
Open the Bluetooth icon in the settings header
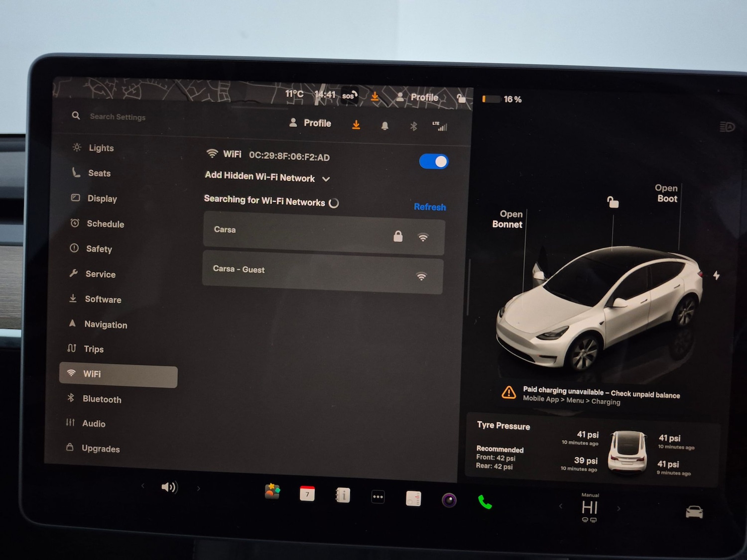(x=413, y=125)
